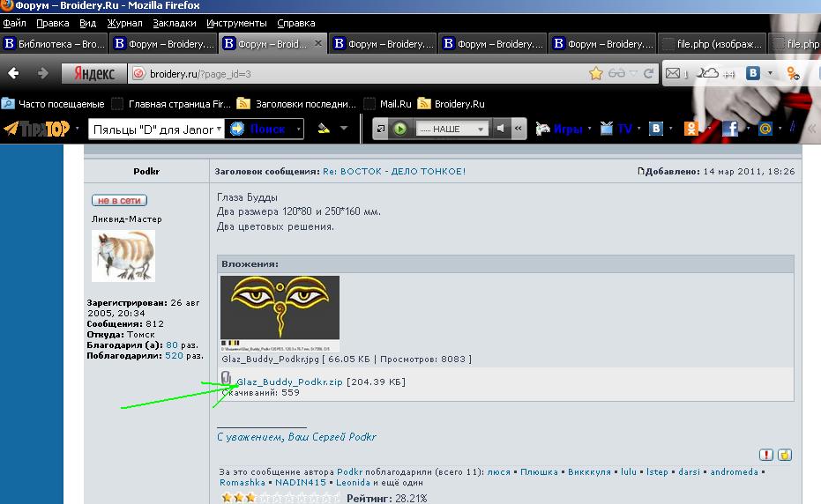Screen dimensions: 821x504
Task: Click the Facebook icon in the TipTop toolbar
Action: pos(730,129)
